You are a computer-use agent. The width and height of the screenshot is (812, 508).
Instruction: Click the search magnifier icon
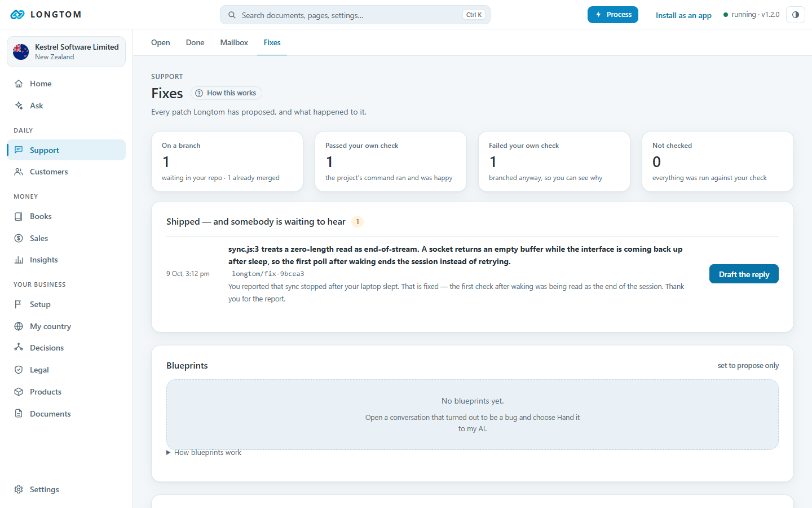232,15
